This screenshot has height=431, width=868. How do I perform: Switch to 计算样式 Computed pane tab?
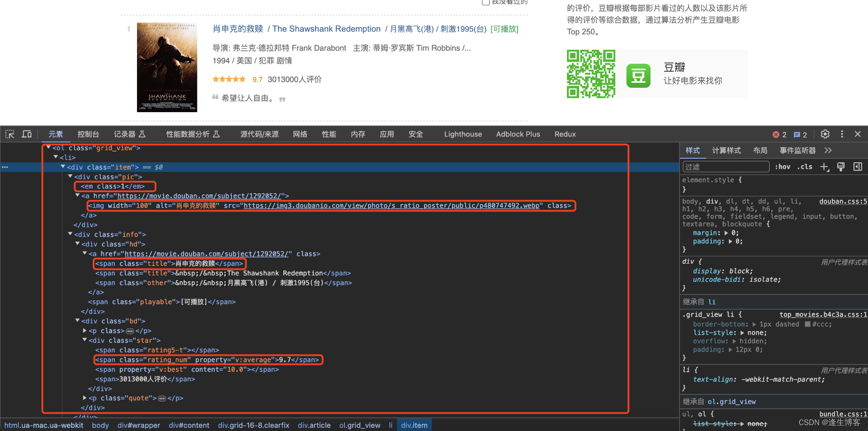(726, 151)
